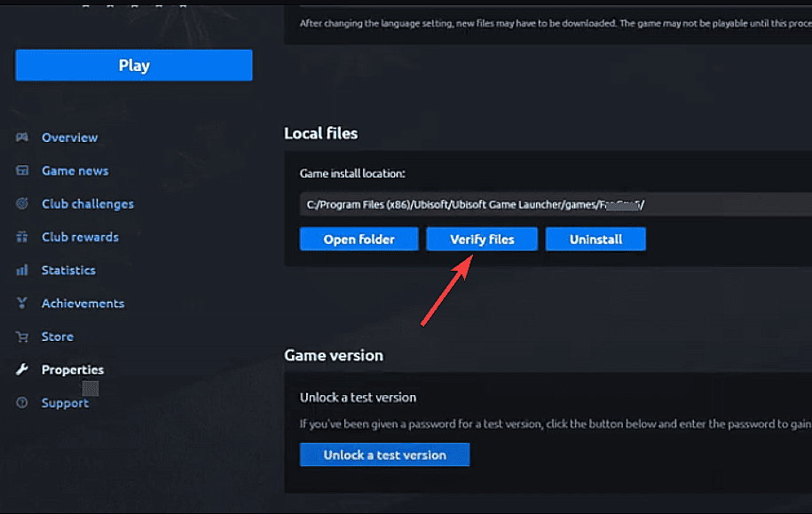The width and height of the screenshot is (812, 514).
Task: Open the Achievements list
Action: (x=83, y=303)
